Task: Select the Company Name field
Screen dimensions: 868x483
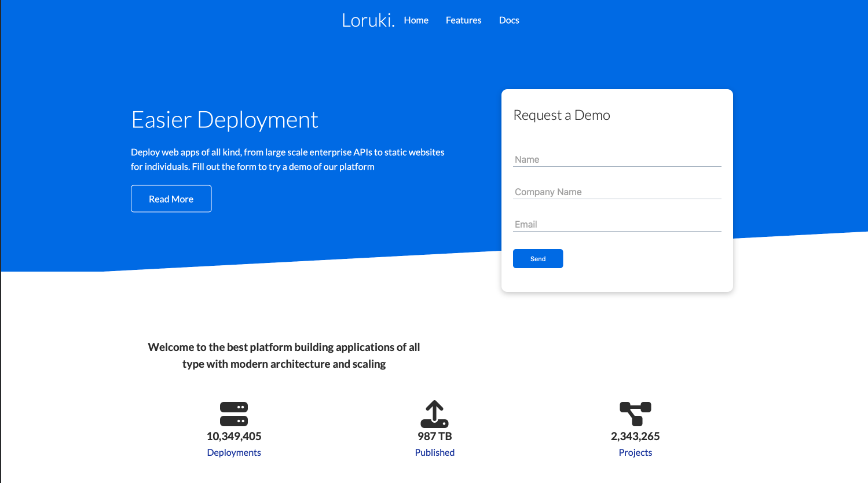Action: click(x=617, y=192)
